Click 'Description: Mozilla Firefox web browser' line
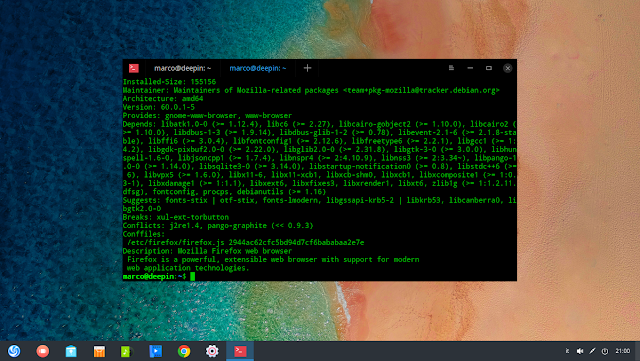 point(207,251)
